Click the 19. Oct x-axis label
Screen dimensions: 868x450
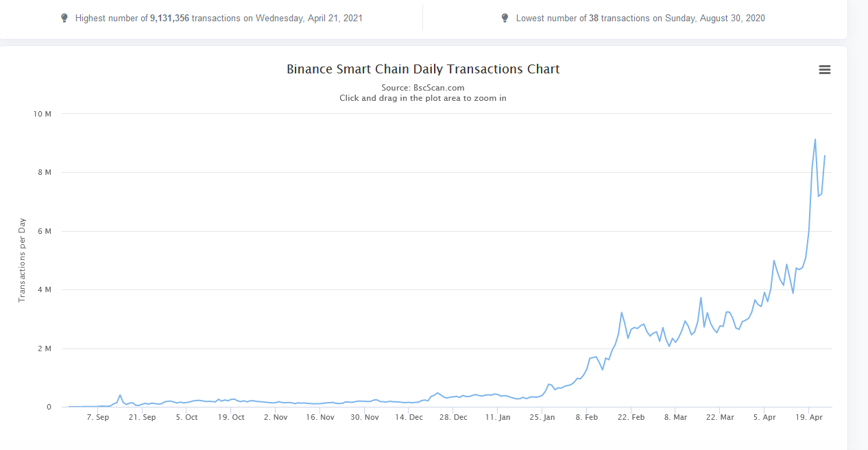tap(231, 417)
